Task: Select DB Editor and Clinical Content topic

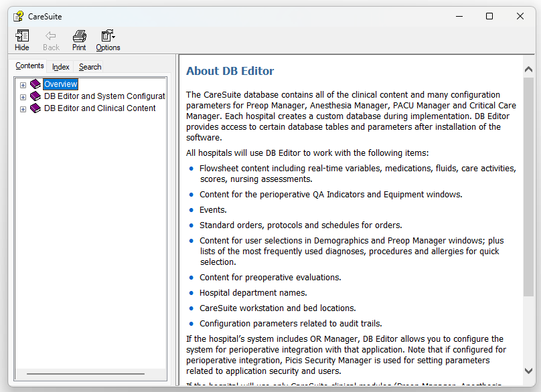Action: [100, 108]
